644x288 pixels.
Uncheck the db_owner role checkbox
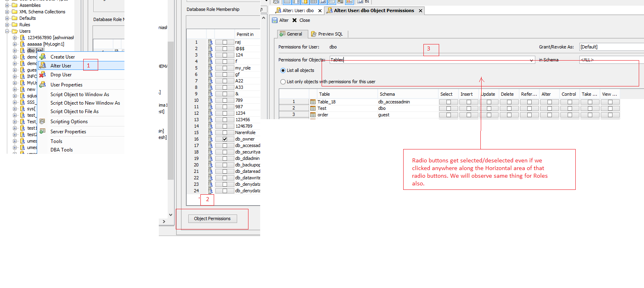[225, 139]
